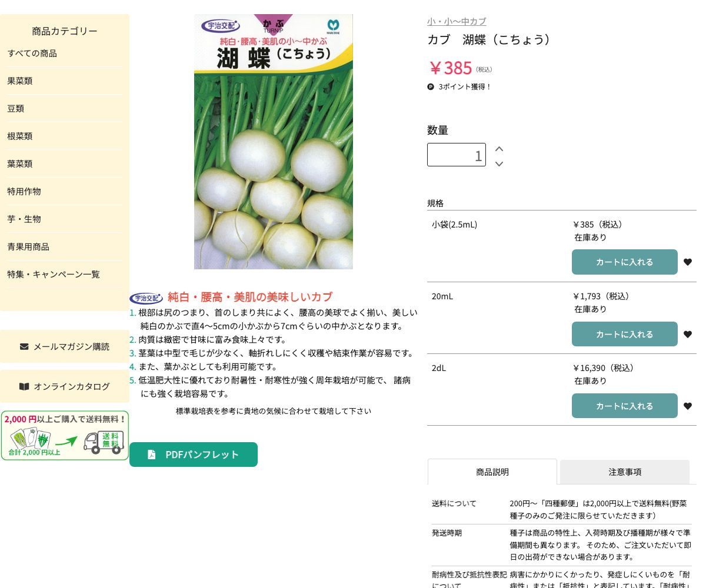This screenshot has width=706, height=588.
Task: Click the heart icon next to 2dL option
Action: tap(688, 406)
